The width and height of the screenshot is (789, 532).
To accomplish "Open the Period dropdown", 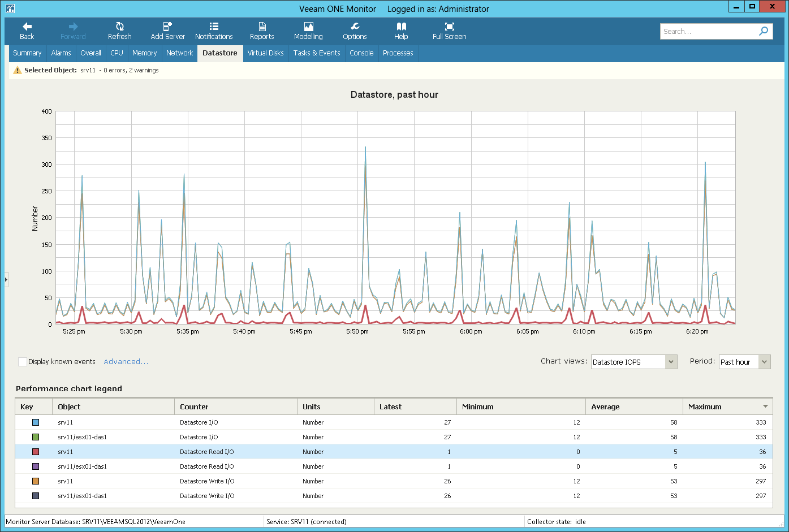I will point(744,362).
